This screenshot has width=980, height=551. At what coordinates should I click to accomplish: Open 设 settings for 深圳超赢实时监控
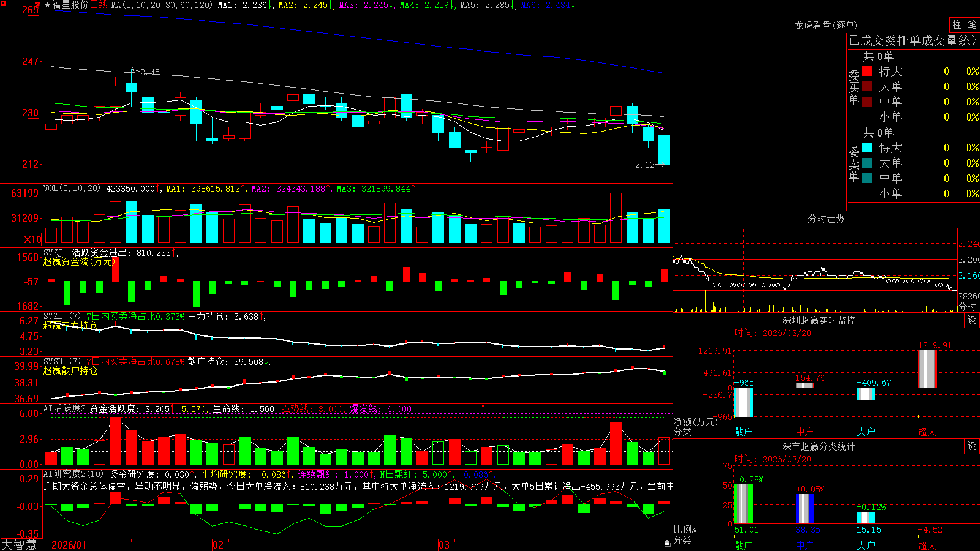972,320
